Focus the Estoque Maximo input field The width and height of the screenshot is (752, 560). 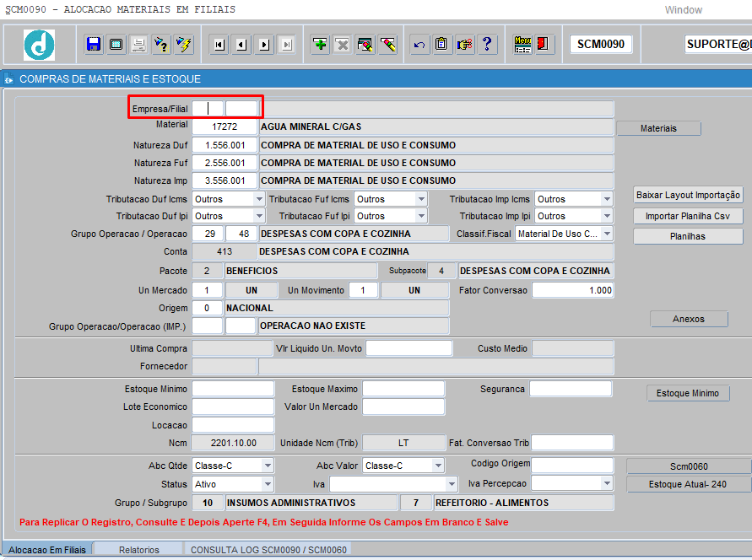click(403, 389)
